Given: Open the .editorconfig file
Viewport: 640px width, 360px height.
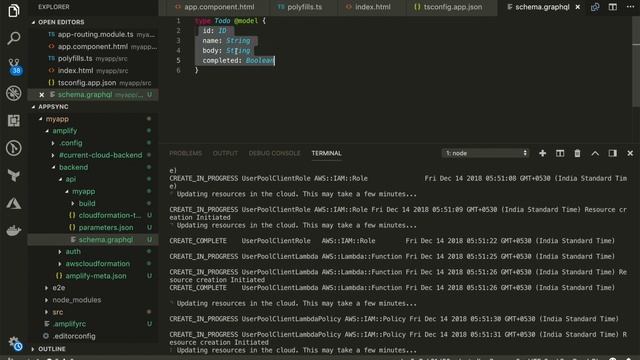Looking at the screenshot, I should click(x=93, y=336).
